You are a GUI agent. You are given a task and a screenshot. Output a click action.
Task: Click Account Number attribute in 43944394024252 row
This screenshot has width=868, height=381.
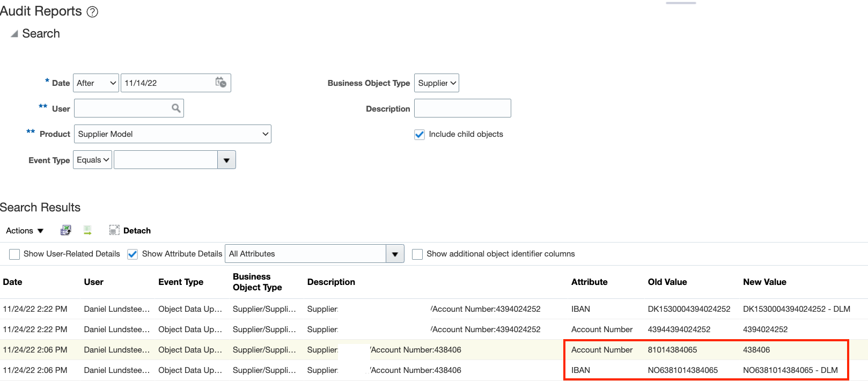(602, 329)
